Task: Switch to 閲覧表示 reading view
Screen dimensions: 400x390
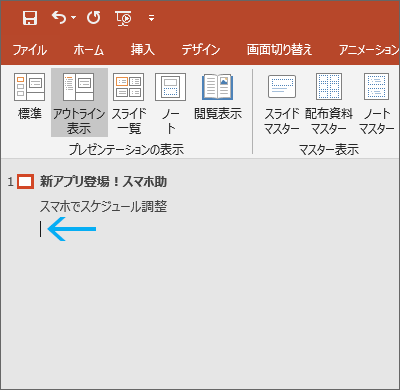Action: [218, 97]
